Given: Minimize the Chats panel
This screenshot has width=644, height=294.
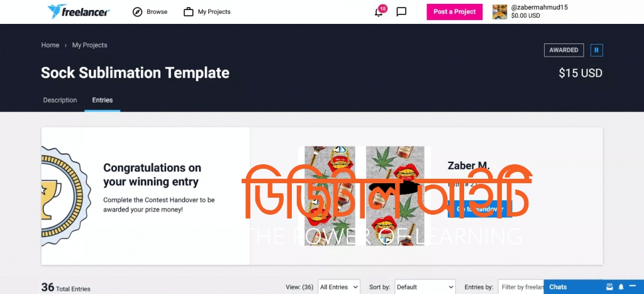Looking at the screenshot, I should [x=633, y=286].
